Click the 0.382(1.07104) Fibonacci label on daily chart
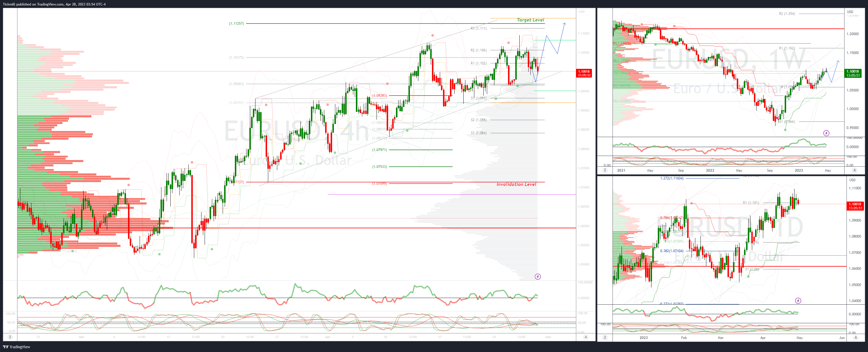Viewport: 868px width, 352px height. click(x=671, y=251)
